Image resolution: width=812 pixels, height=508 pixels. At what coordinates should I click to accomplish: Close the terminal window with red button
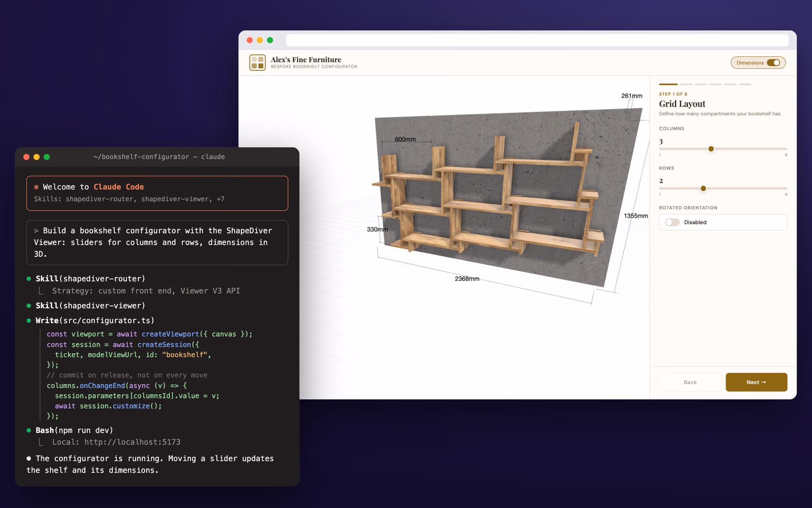pos(27,157)
